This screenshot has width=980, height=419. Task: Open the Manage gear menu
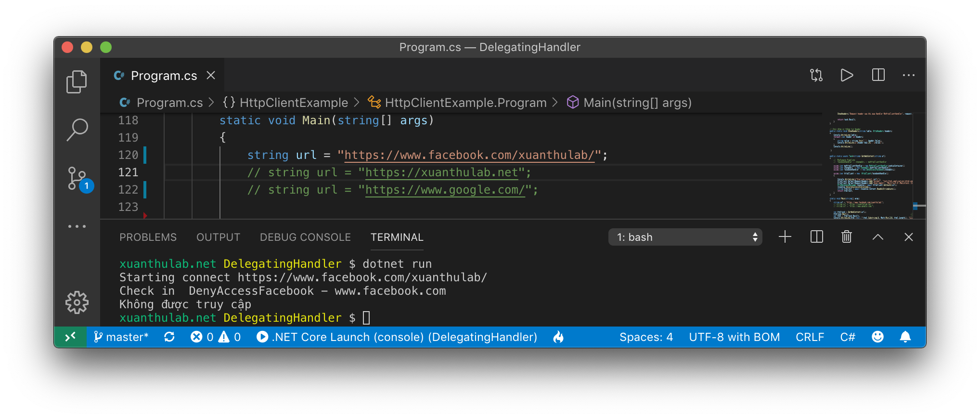coord(77,302)
